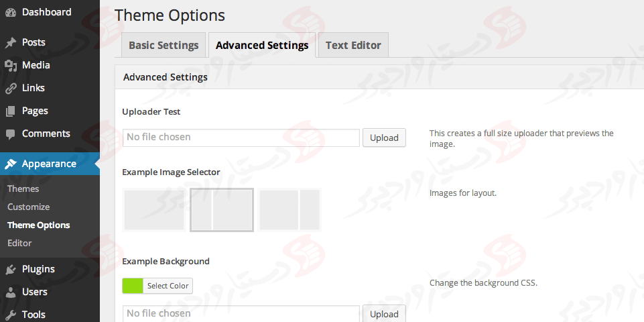
Task: Click the Comments speech bubble icon
Action: [11, 133]
